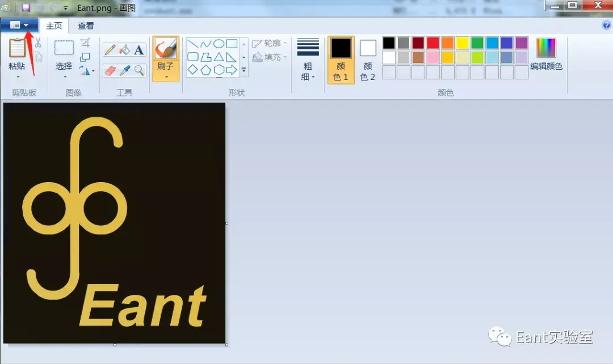
Task: Pick the yellow color swatch
Action: point(463,43)
